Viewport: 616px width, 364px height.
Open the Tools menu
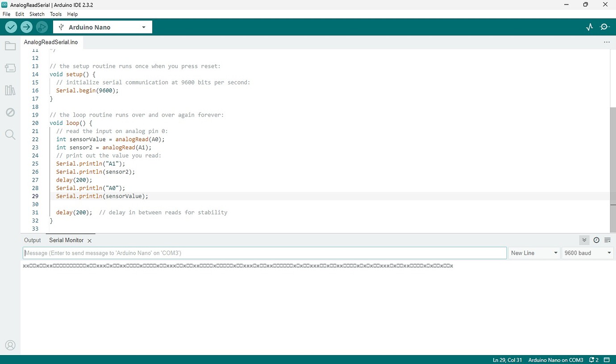(x=56, y=14)
